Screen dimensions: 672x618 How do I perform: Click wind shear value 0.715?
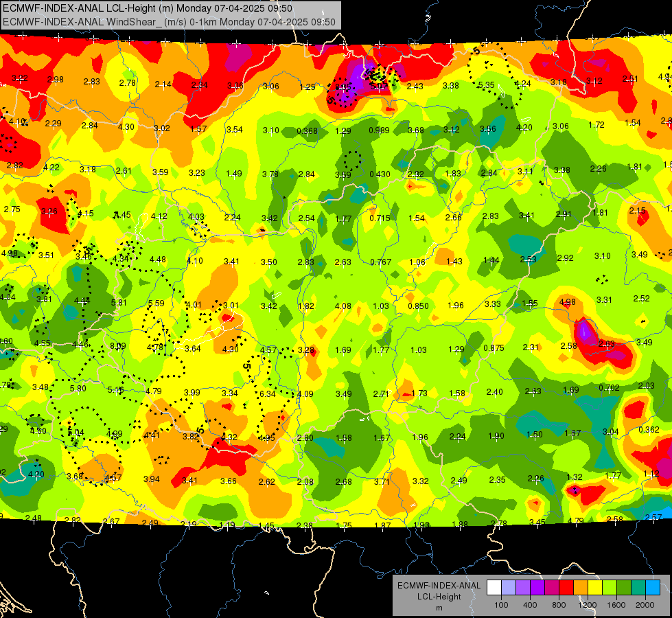(380, 218)
